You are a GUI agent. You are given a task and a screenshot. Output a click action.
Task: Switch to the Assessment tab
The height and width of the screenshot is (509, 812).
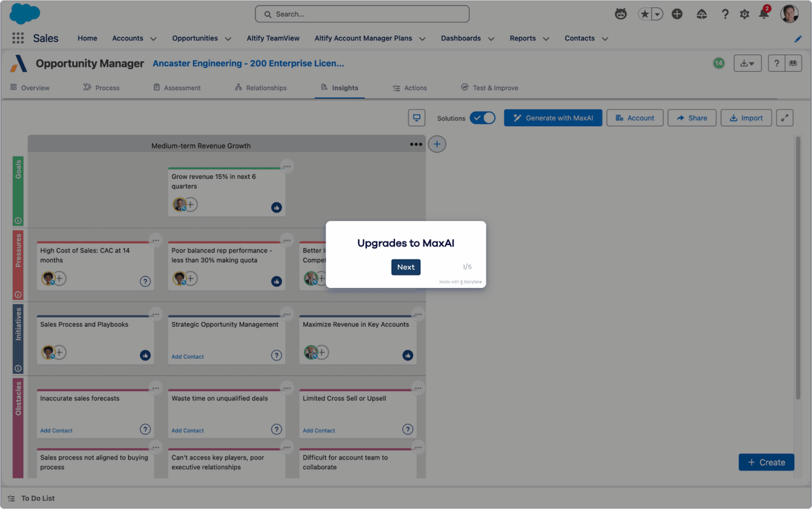pos(177,88)
